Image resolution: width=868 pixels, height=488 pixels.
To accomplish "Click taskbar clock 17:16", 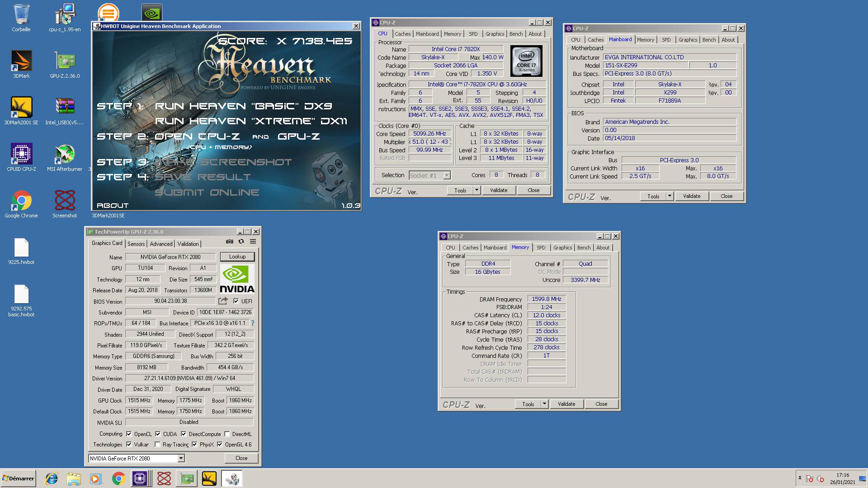I will click(843, 475).
